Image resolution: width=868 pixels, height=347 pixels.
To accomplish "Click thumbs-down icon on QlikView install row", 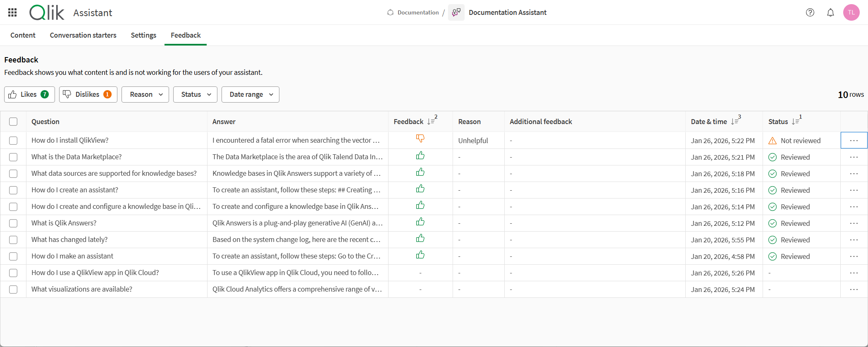I will [x=420, y=139].
